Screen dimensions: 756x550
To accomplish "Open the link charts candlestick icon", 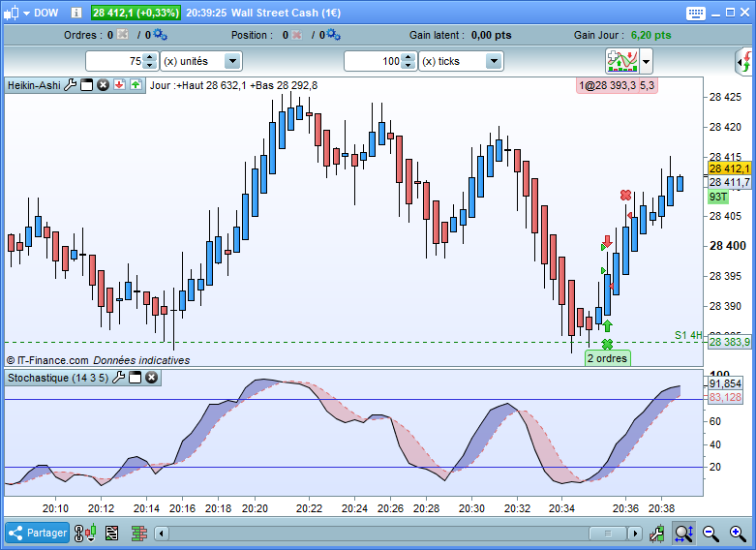I will coord(85,534).
